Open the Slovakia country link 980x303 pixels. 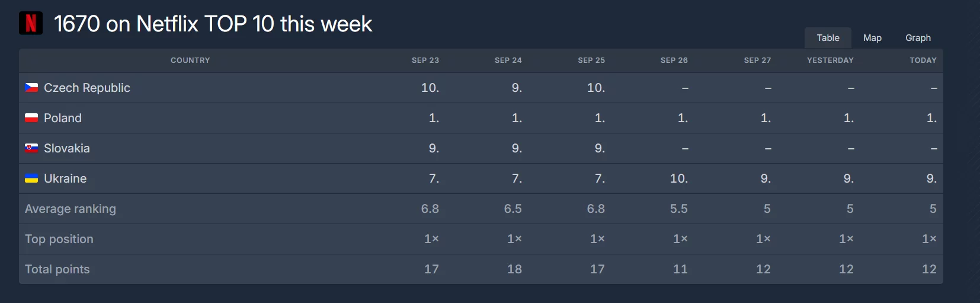(x=67, y=148)
